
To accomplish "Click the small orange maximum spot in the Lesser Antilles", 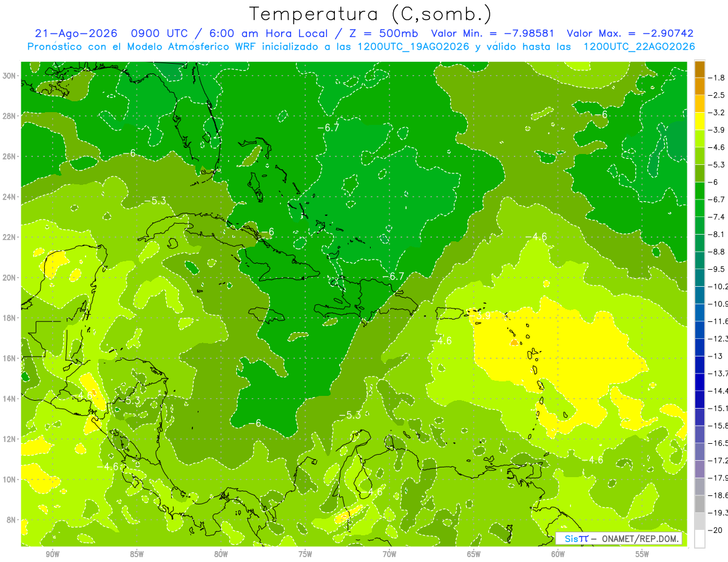I will (x=514, y=343).
